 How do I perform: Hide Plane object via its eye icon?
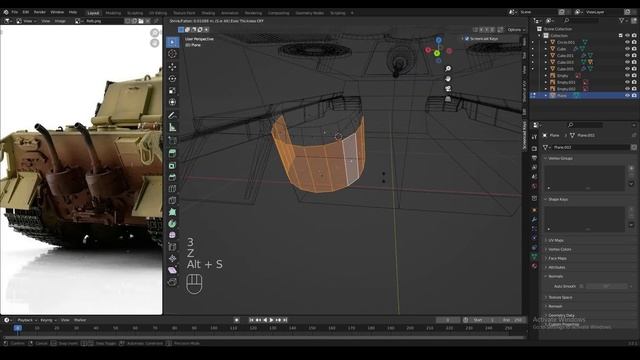pyautogui.click(x=627, y=96)
